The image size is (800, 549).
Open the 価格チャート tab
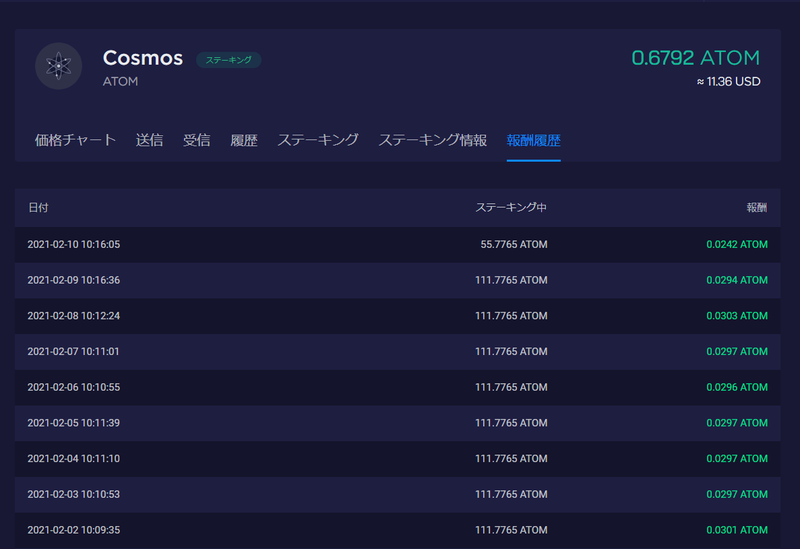pos(76,140)
